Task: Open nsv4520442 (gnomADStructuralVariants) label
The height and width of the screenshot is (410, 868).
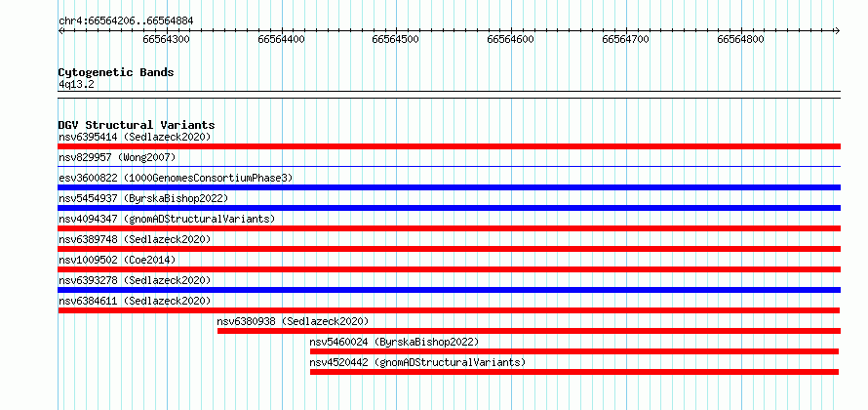Action: 417,362
